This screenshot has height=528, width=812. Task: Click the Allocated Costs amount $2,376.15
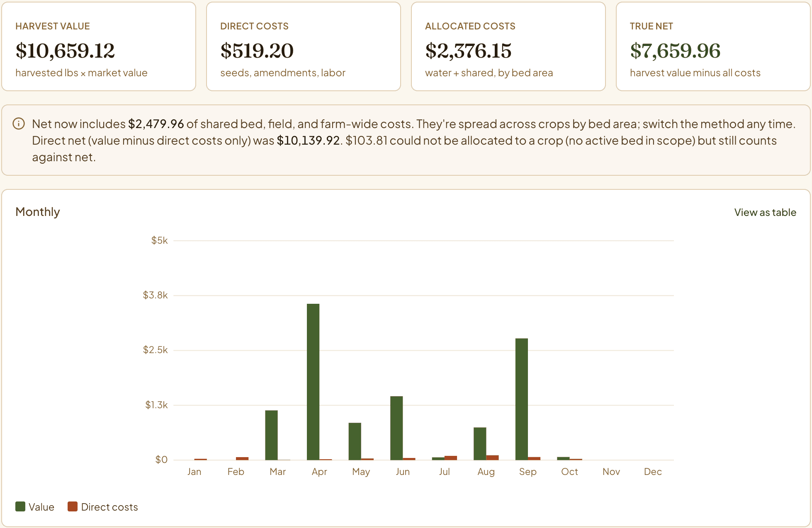[x=468, y=51]
